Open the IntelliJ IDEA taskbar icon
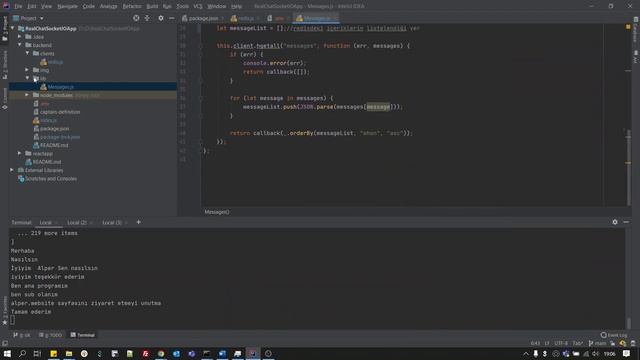This screenshot has width=640, height=360. (x=253, y=353)
